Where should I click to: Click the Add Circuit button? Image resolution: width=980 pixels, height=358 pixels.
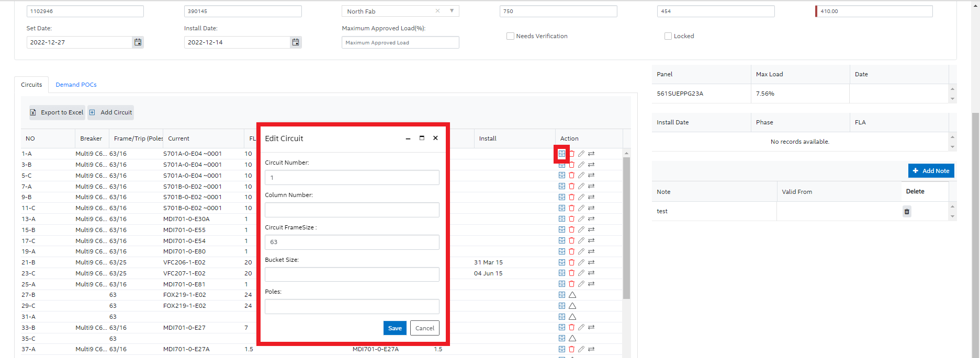pos(111,112)
